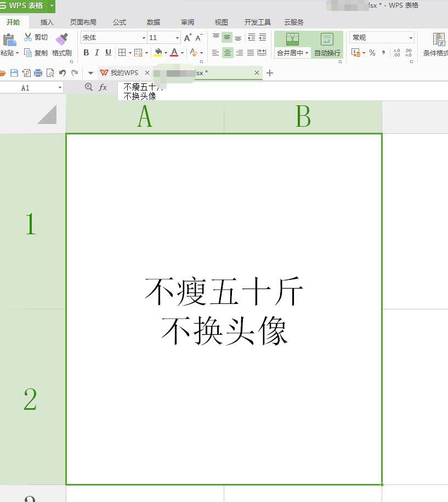Viewport: 448px width, 502px height.
Task: Click the Cut (剪切) scissors icon
Action: (x=28, y=37)
